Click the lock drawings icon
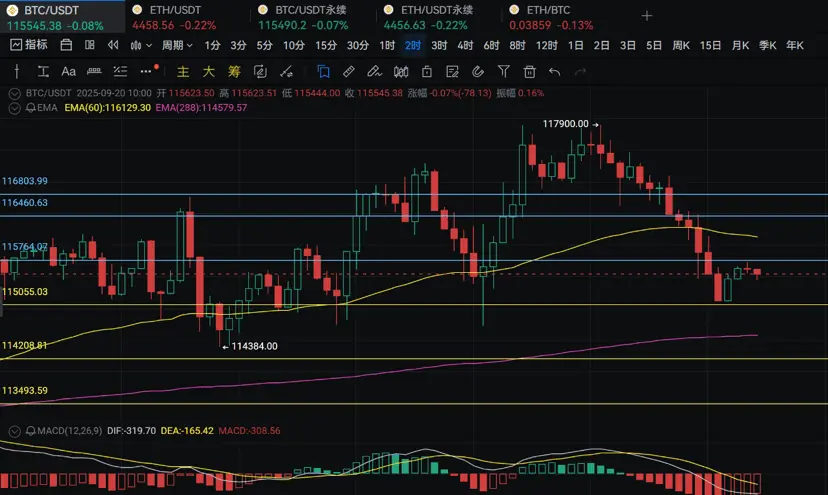 (427, 71)
